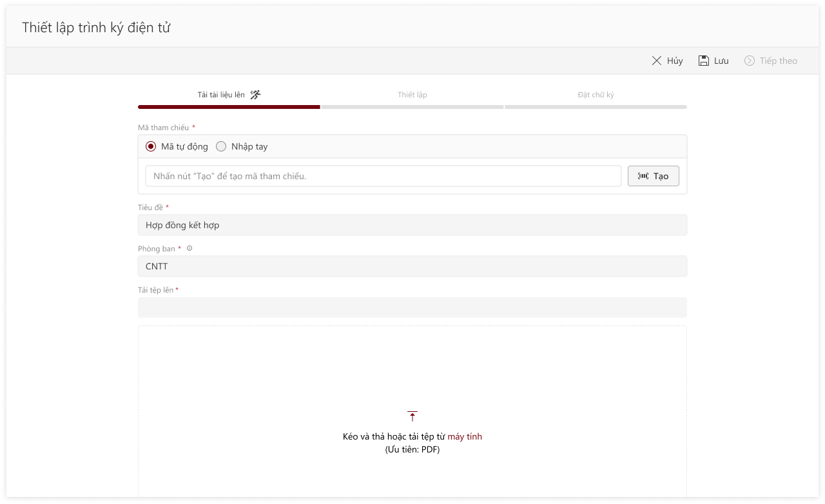This screenshot has height=504, width=825.
Task: Select the Mã tự động radio button
Action: point(151,146)
